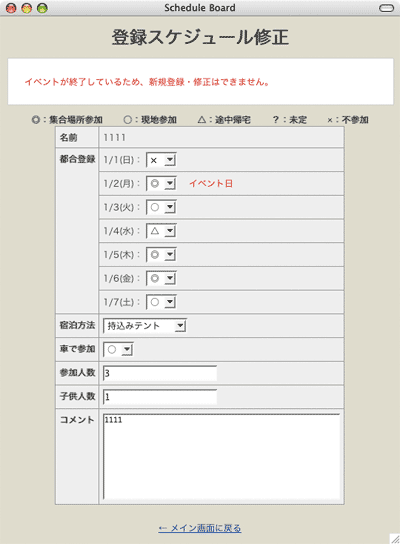400x544 pixels.
Task: Open the 1/6(金) availability dropdown
Action: [x=161, y=278]
